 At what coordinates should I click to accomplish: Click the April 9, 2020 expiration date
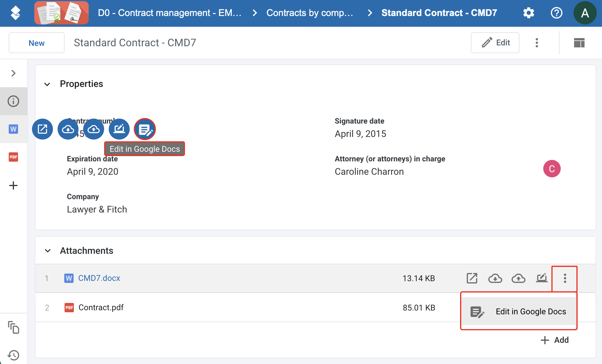click(92, 172)
